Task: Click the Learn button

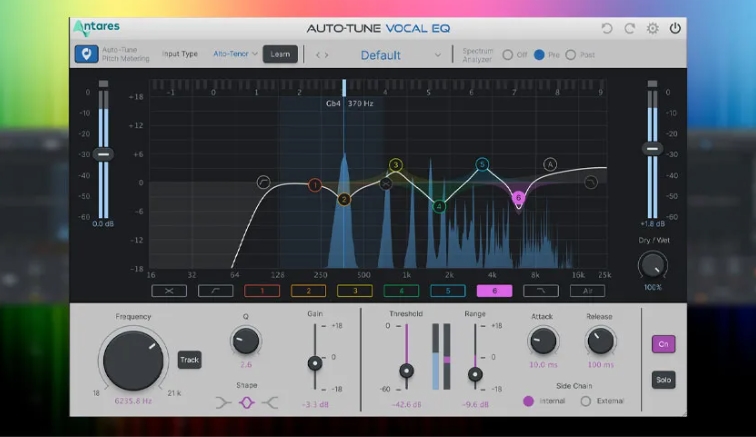Action: (x=280, y=54)
